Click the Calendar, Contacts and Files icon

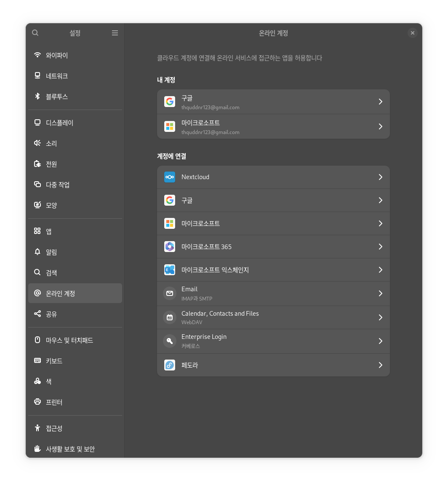170,317
